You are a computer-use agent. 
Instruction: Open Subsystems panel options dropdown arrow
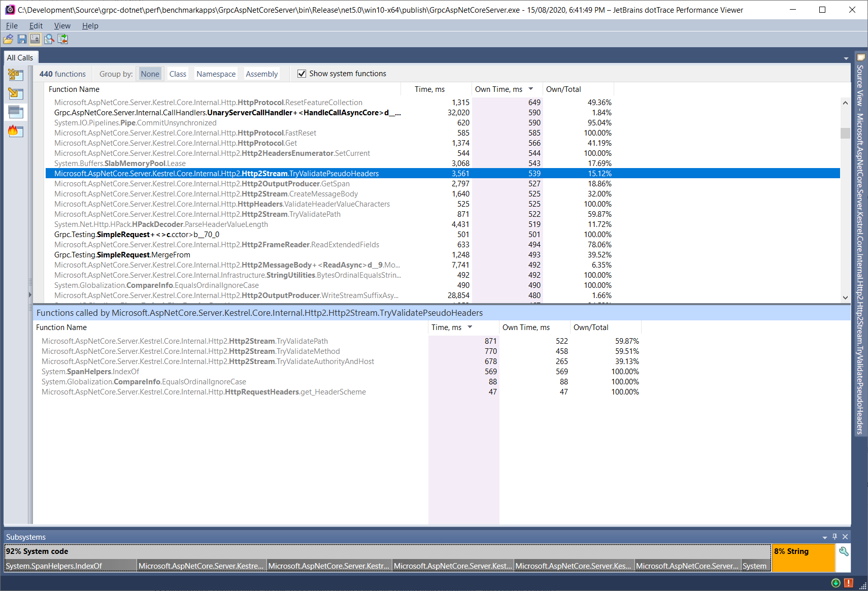tap(825, 537)
